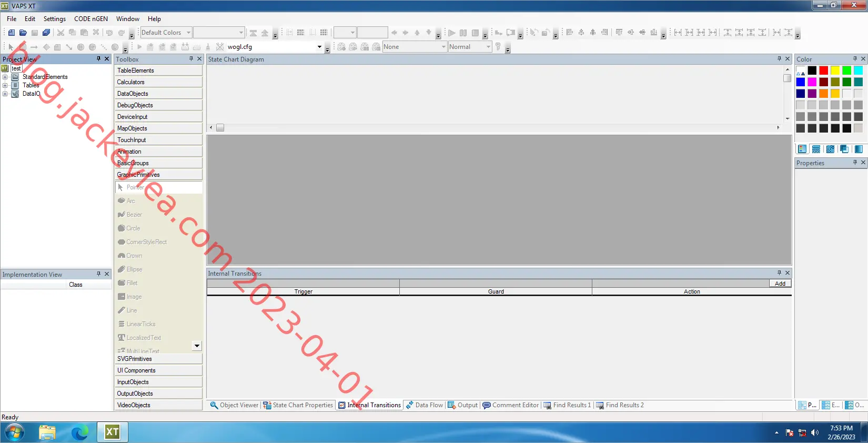The image size is (868, 443).
Task: Open Windows Explorer from the taskbar
Action: pos(47,432)
